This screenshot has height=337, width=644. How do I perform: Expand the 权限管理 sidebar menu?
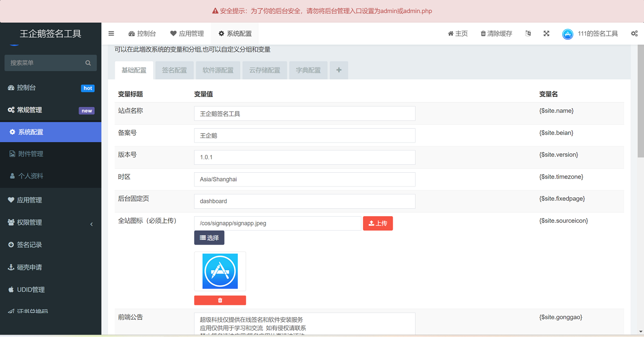(x=51, y=223)
